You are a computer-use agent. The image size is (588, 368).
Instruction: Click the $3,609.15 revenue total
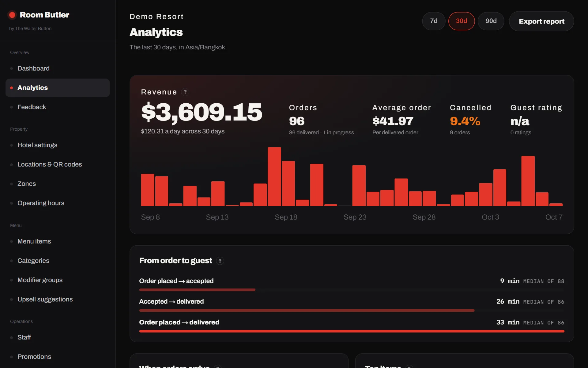pyautogui.click(x=202, y=112)
